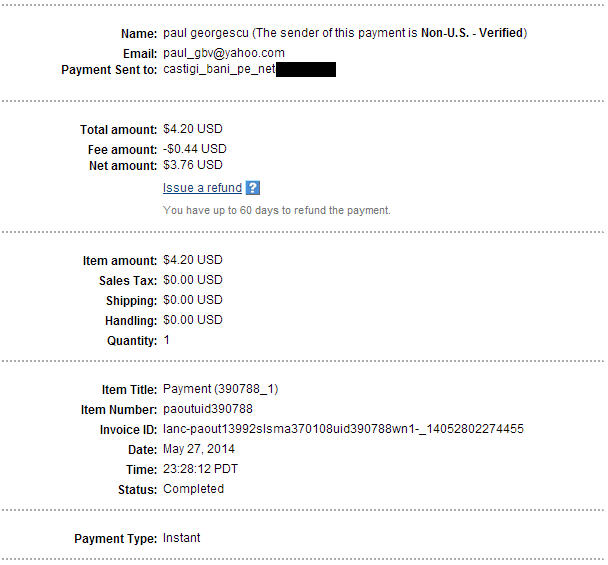Click the Sales Tax value $0.00 USD
This screenshot has width=608, height=565.
click(x=193, y=280)
